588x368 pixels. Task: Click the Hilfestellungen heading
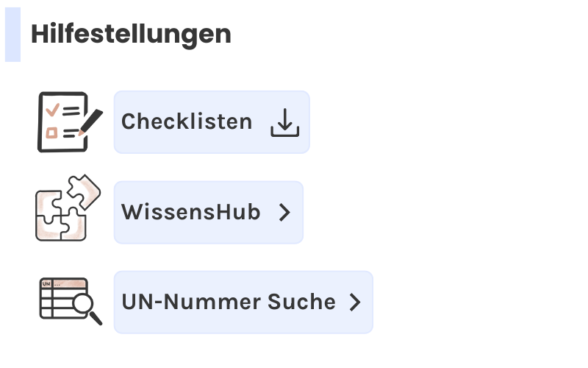coord(131,34)
